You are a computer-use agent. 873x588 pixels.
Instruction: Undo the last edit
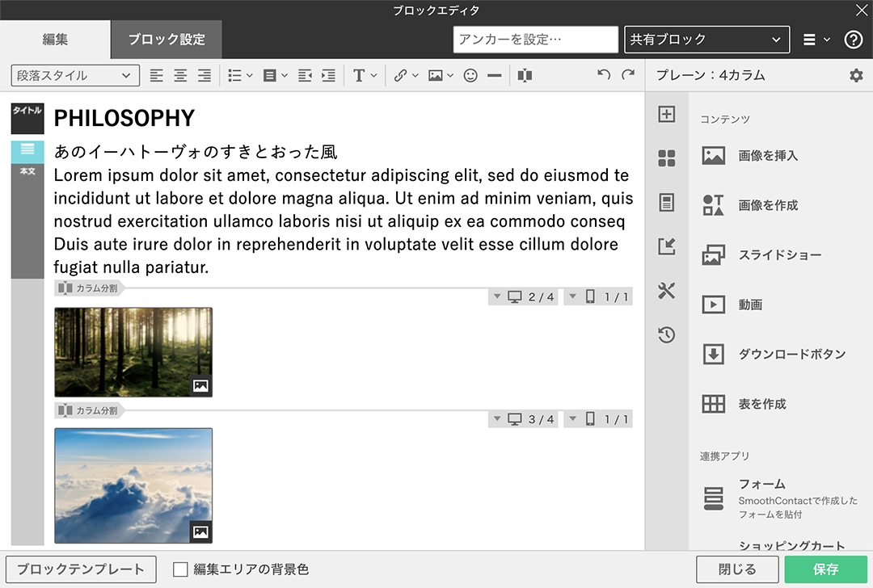[603, 75]
